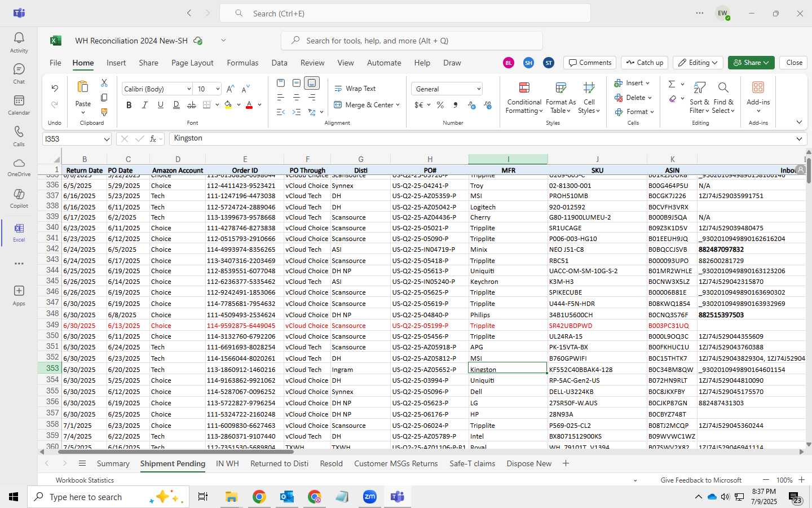Open Conditional Formatting menu

[x=524, y=98]
